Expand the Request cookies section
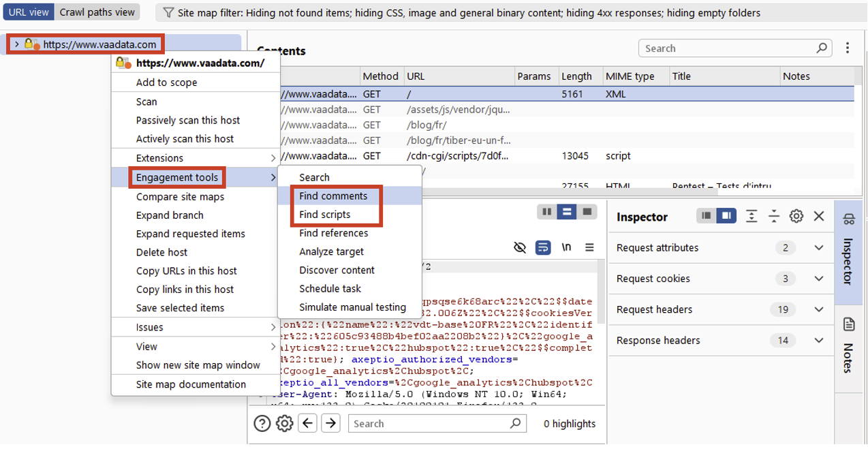Viewport: 868px width, 449px height. coord(819,279)
